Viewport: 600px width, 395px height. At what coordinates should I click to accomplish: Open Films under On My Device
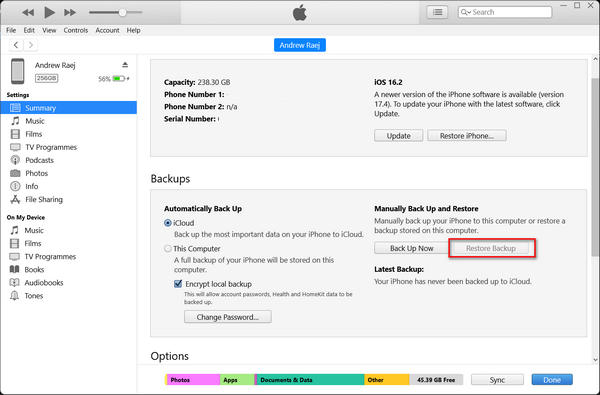pos(33,243)
